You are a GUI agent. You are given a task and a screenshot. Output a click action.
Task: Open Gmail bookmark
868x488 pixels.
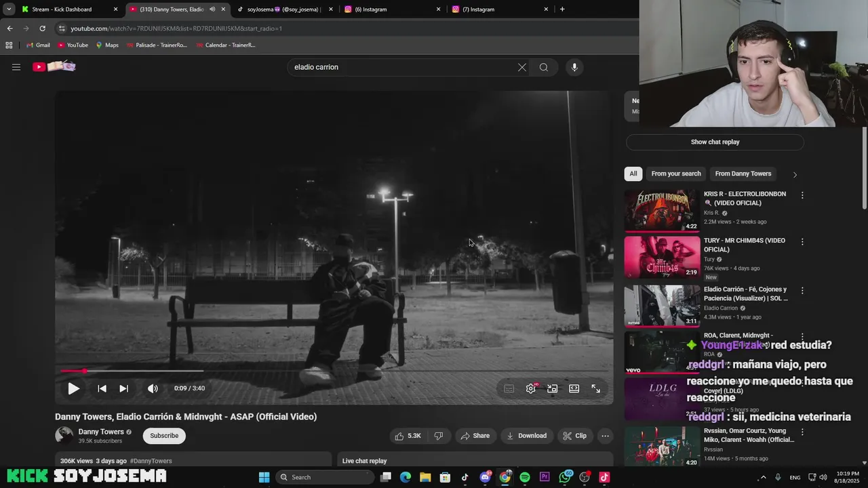point(38,45)
